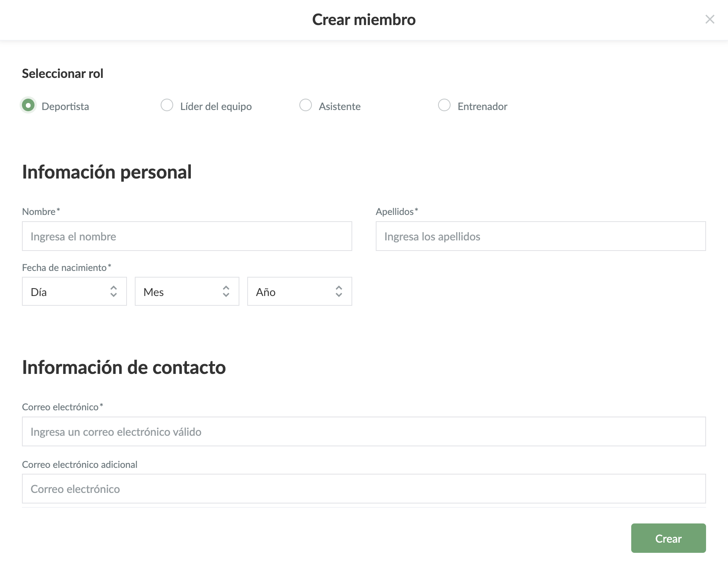The image size is (728, 563).
Task: Select the Deportista role radio button
Action: pos(28,105)
